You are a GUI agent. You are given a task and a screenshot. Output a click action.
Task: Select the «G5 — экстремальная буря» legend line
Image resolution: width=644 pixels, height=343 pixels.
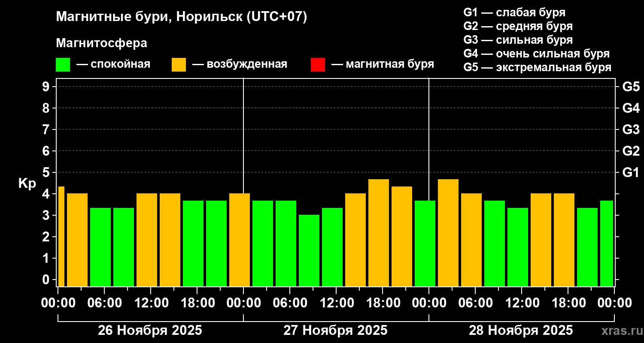[538, 67]
